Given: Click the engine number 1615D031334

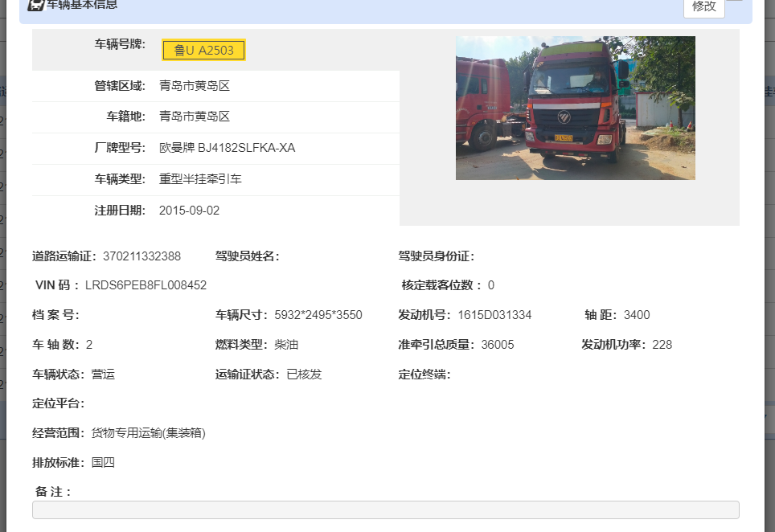Looking at the screenshot, I should [494, 315].
